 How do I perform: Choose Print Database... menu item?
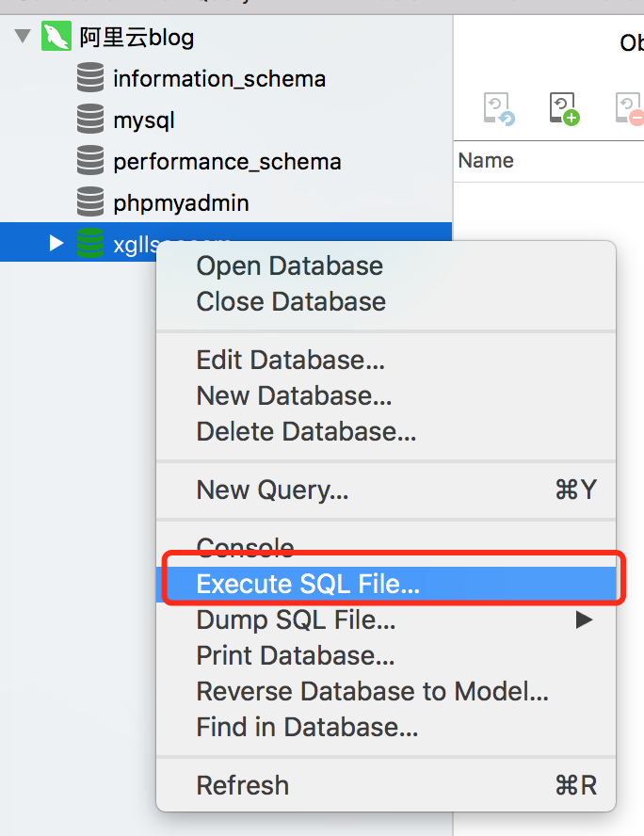(386, 655)
